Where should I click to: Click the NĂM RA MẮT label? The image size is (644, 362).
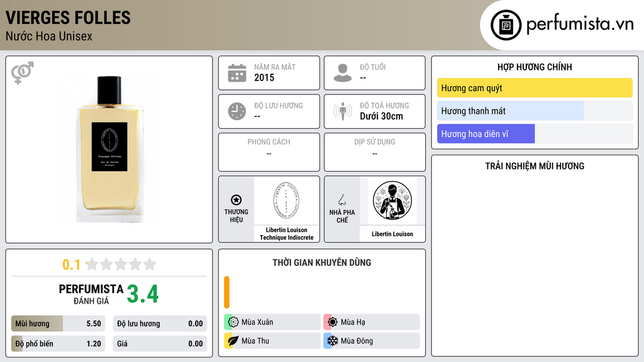(275, 67)
